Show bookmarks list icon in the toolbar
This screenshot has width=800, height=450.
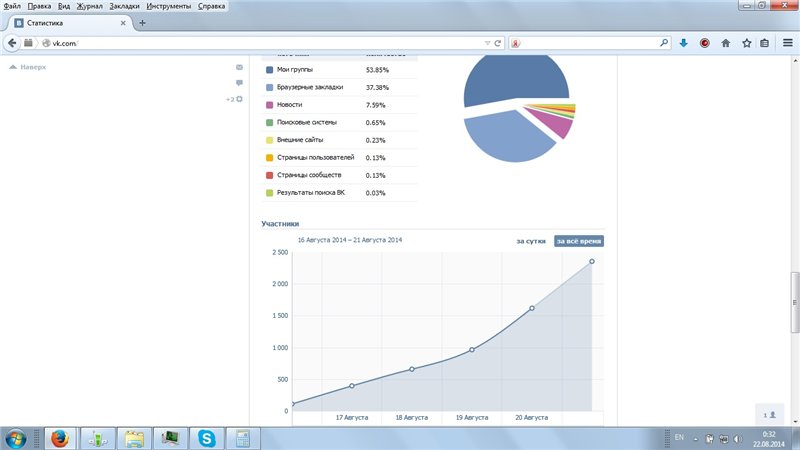tap(765, 43)
